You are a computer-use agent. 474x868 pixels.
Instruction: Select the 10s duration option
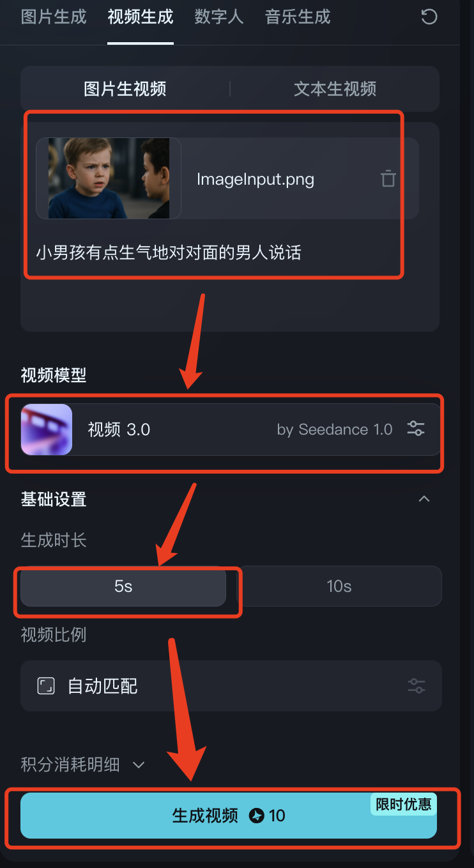(339, 586)
